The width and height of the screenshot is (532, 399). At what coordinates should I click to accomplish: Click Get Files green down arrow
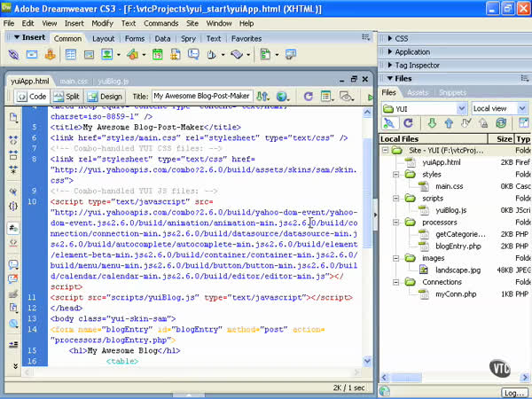(432, 123)
